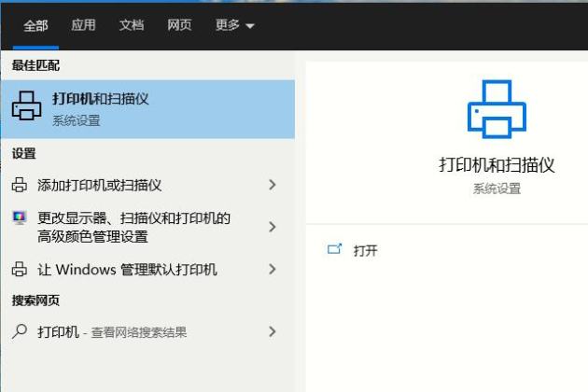Switch to the 网页 tab
Image resolution: width=588 pixels, height=392 pixels.
(x=179, y=25)
